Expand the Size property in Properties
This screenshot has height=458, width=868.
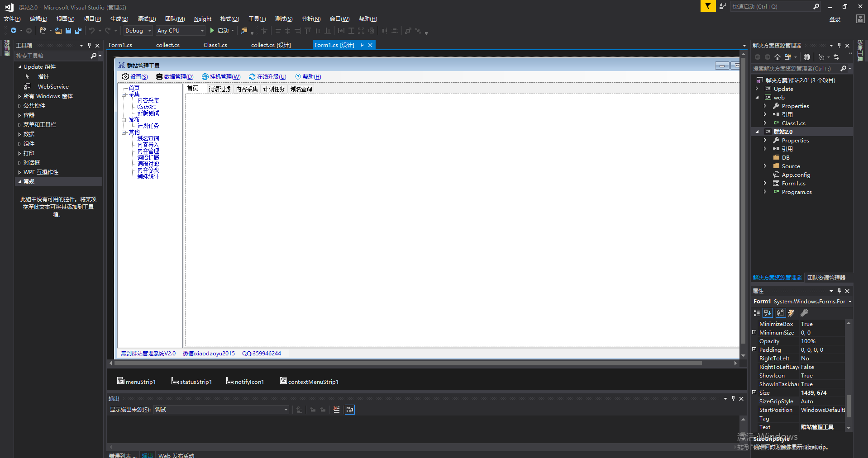pyautogui.click(x=754, y=392)
